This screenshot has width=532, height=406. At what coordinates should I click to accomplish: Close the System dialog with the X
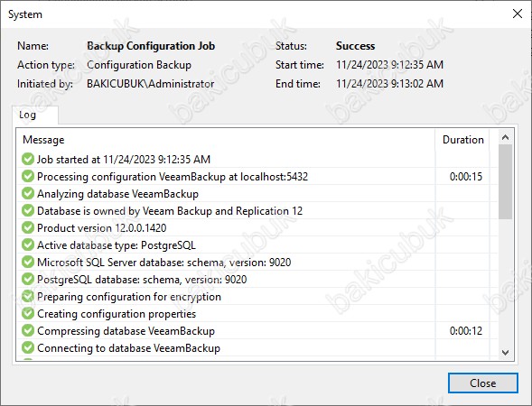tap(517, 14)
